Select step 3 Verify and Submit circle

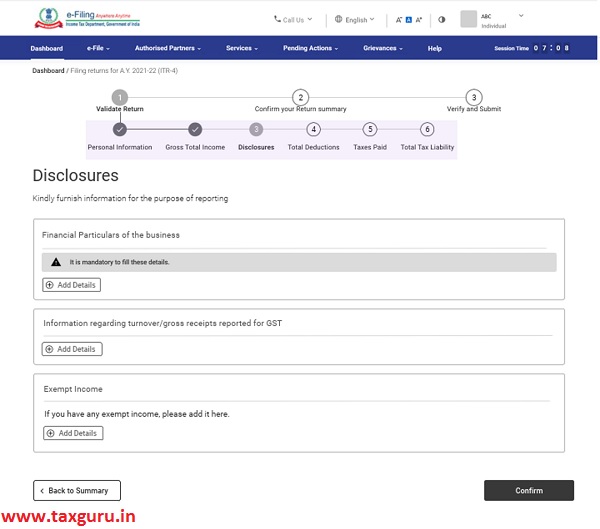click(474, 97)
